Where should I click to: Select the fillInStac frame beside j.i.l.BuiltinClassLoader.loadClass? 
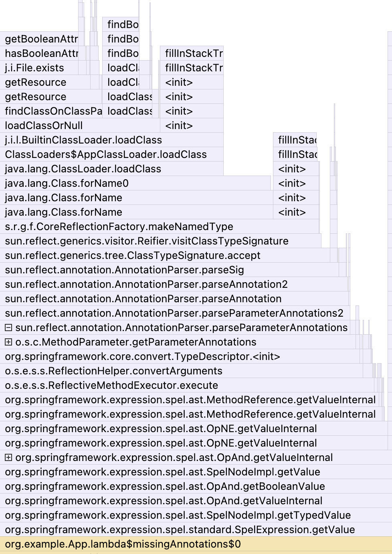[x=295, y=140]
